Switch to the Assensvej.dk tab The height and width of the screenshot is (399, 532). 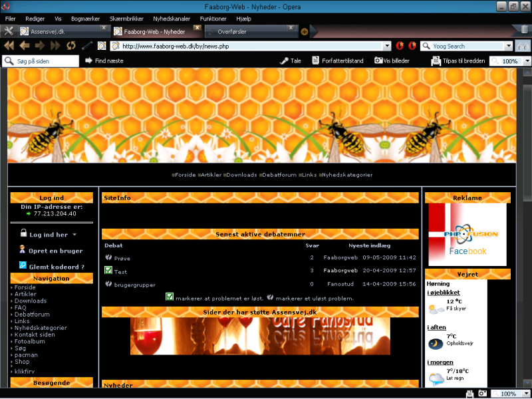59,31
